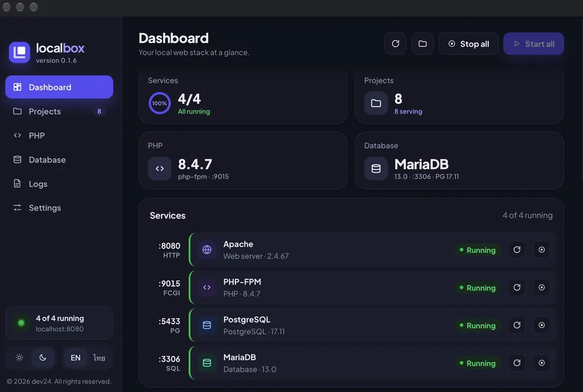
Task: Click the :9015 FCGI port label
Action: pos(169,288)
